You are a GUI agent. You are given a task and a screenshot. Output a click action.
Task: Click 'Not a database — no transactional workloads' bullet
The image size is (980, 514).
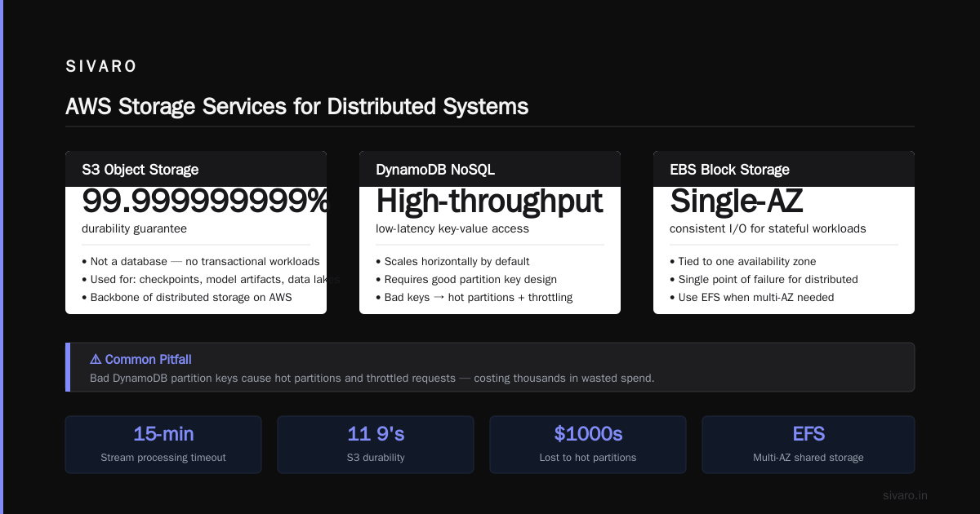click(x=201, y=262)
